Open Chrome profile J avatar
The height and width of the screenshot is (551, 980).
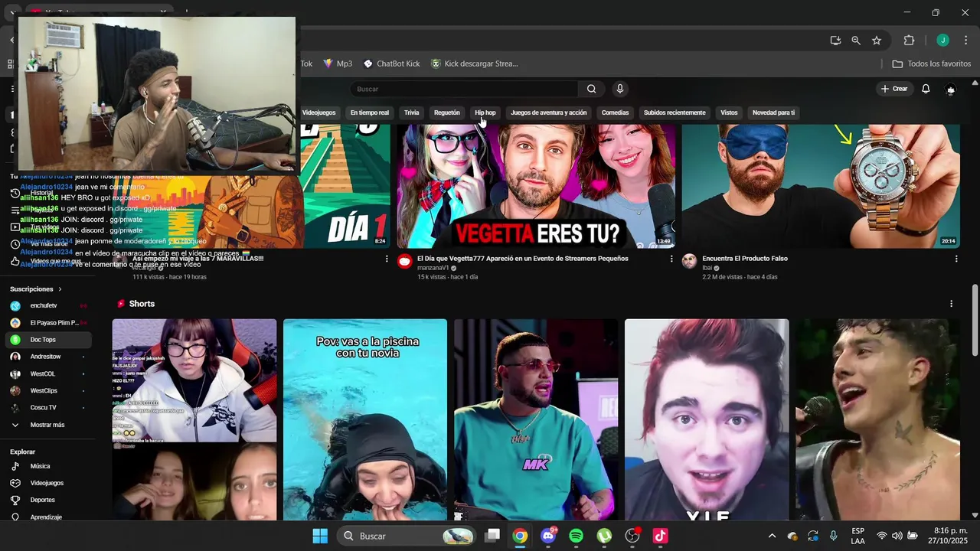(942, 41)
